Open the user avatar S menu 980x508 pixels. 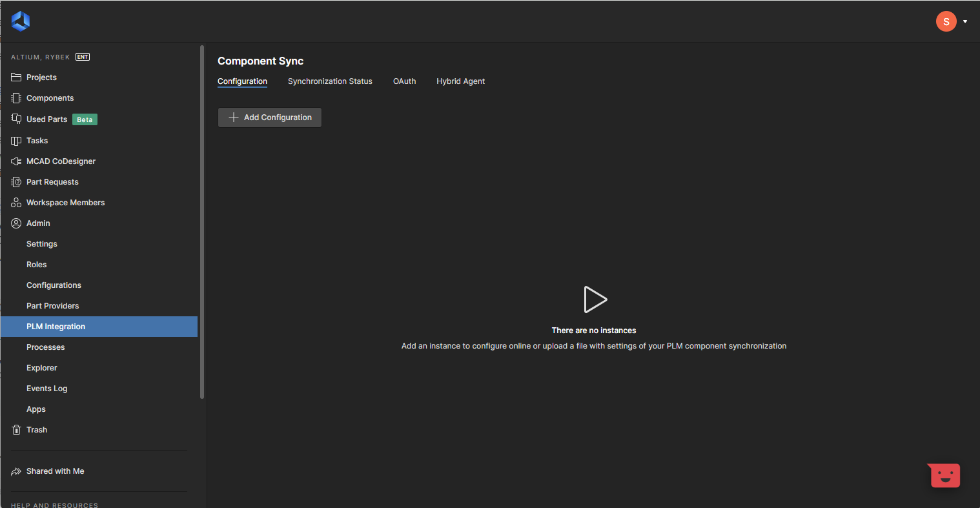pyautogui.click(x=946, y=21)
